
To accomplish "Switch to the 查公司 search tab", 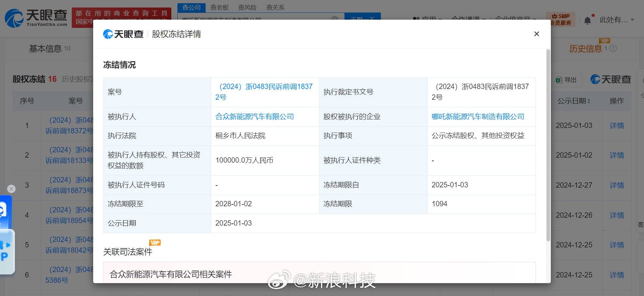I will click(191, 8).
